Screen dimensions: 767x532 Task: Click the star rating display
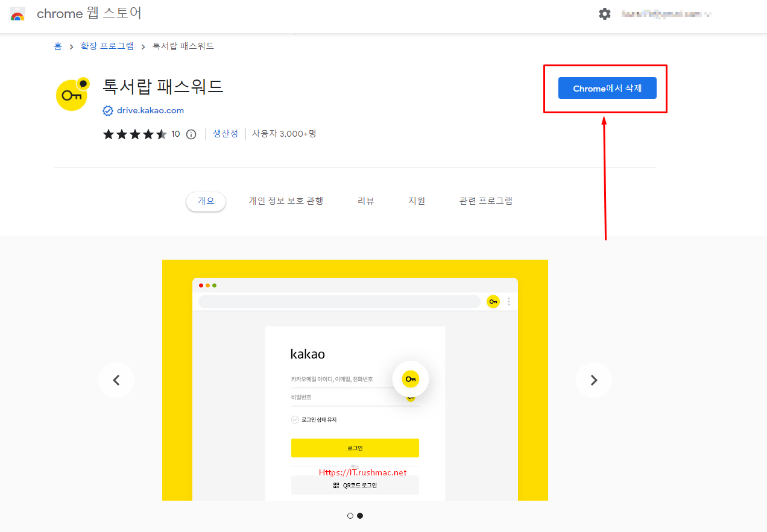point(135,134)
